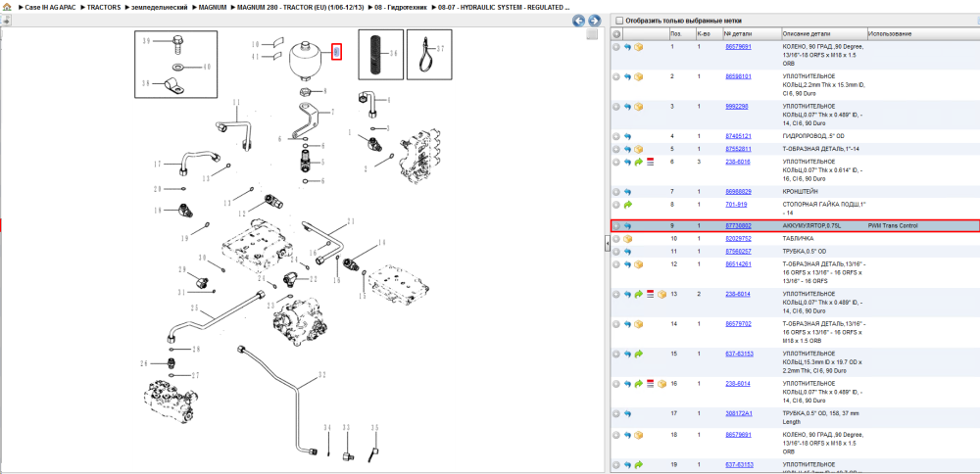The width and height of the screenshot is (980, 474).
Task: Click callout number 25 on diagram
Action: coord(194,308)
